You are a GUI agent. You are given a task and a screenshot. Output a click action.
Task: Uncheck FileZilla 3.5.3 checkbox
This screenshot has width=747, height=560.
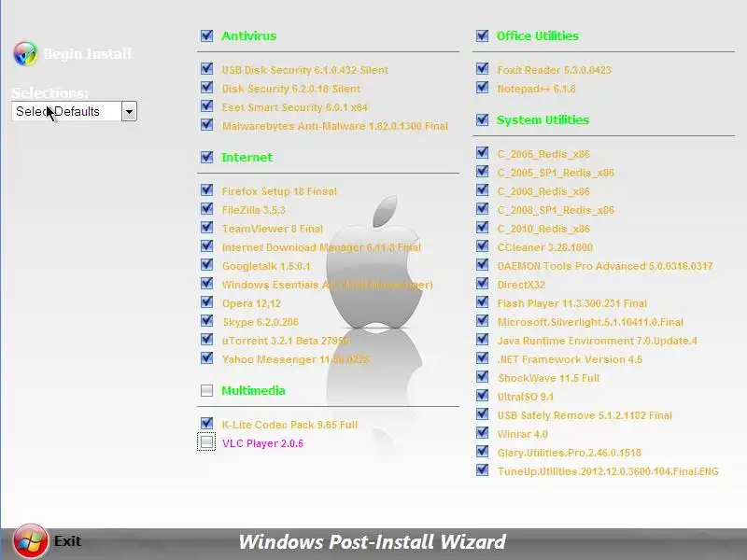[206, 209]
